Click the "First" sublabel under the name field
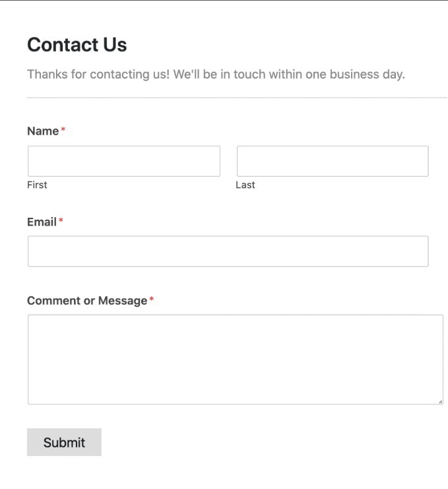This screenshot has width=448, height=489. point(37,185)
